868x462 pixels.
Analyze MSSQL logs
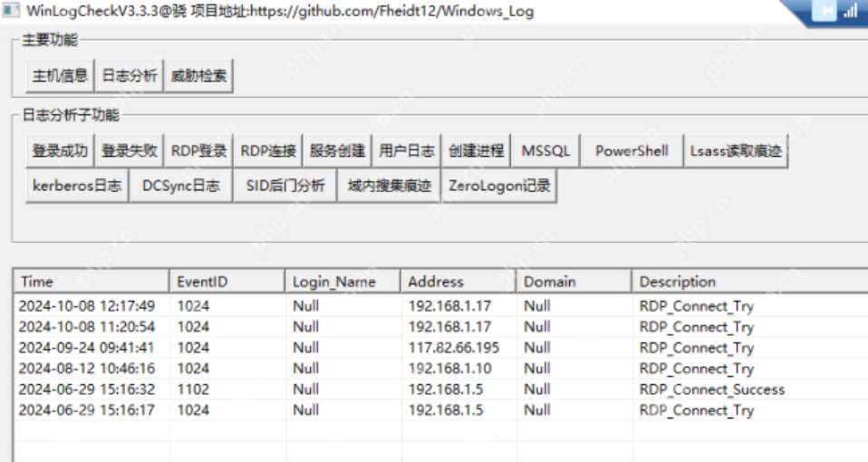click(545, 151)
